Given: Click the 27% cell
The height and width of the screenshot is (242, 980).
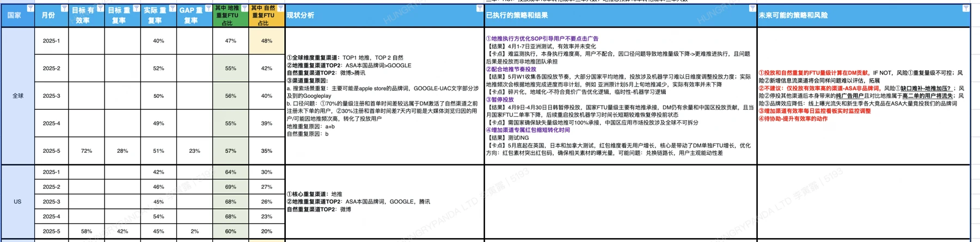Looking at the screenshot, I should click(267, 187).
